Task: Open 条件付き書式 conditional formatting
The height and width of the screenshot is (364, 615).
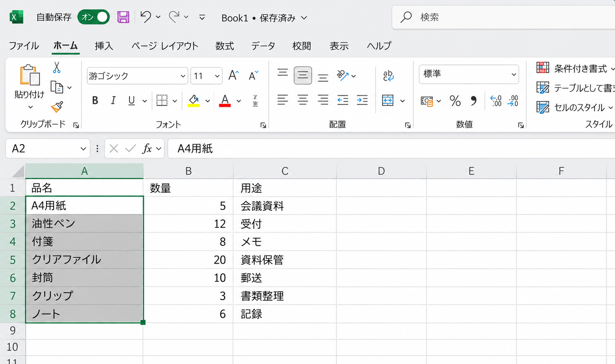Action: tap(576, 69)
